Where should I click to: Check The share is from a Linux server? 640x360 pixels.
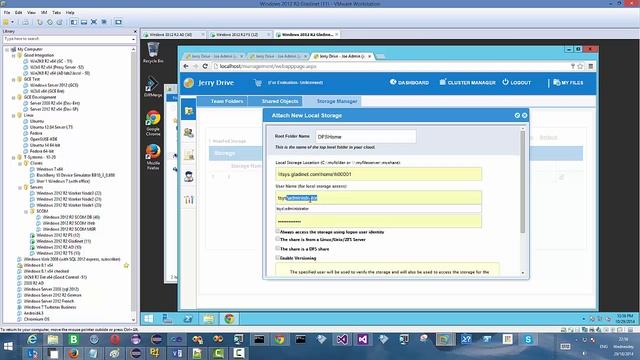pos(278,239)
